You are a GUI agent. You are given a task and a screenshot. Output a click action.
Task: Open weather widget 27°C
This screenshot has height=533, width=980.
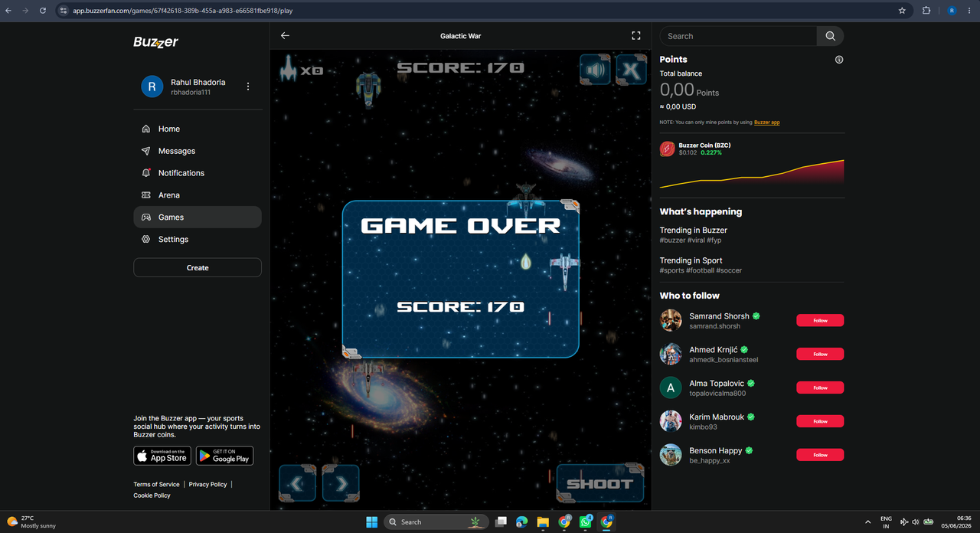32,522
